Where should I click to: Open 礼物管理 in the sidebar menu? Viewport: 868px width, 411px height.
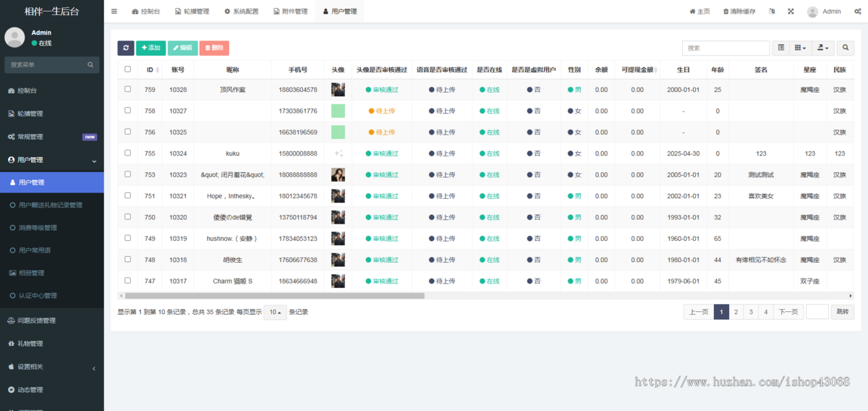30,344
